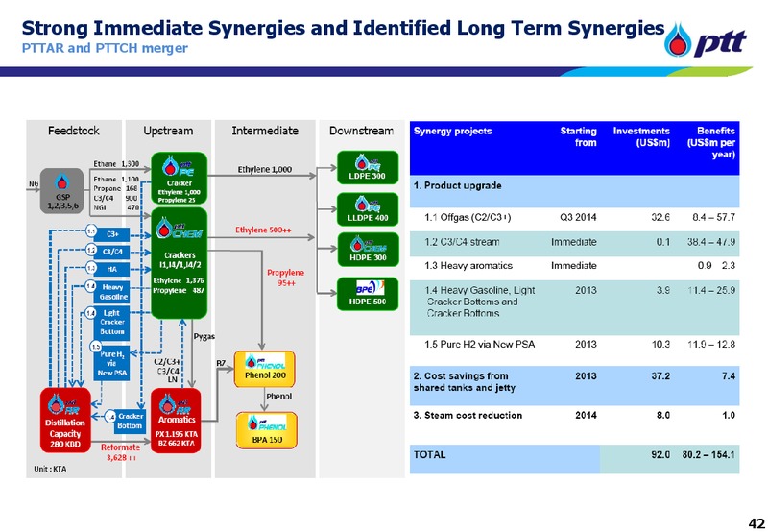The width and height of the screenshot is (768, 532).
Task: Click the page number 42
Action: coord(756,523)
